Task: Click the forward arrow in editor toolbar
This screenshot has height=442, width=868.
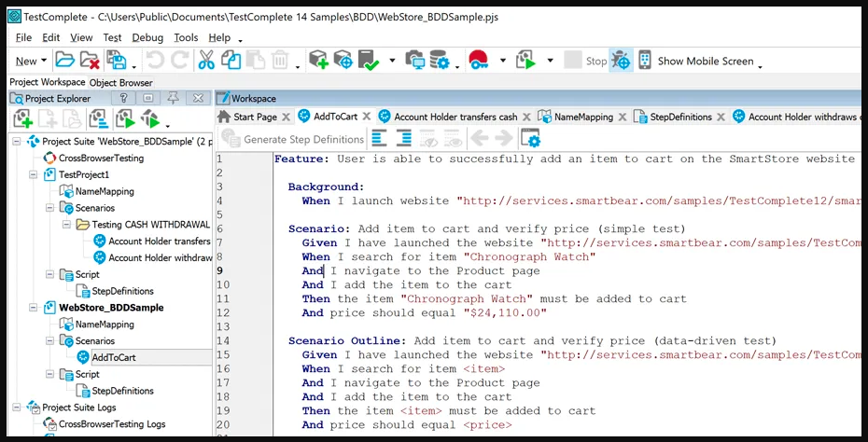Action: 503,139
